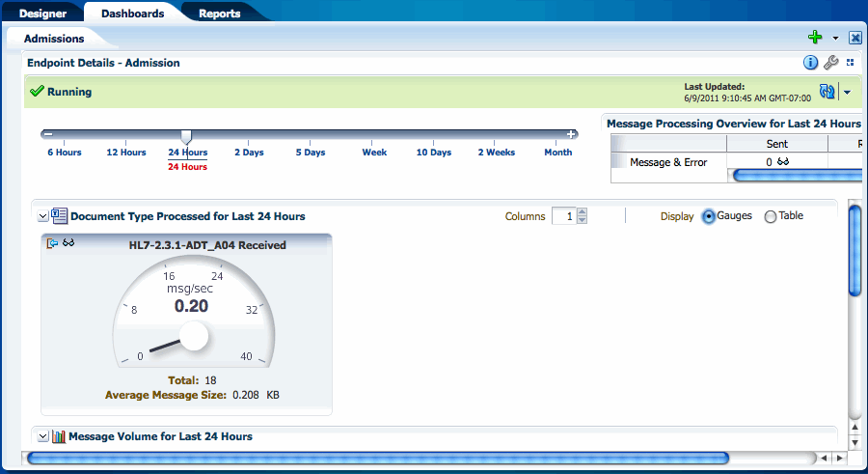Screen dimensions: 868x474
Task: Click inside the Columns number field
Action: 564,215
